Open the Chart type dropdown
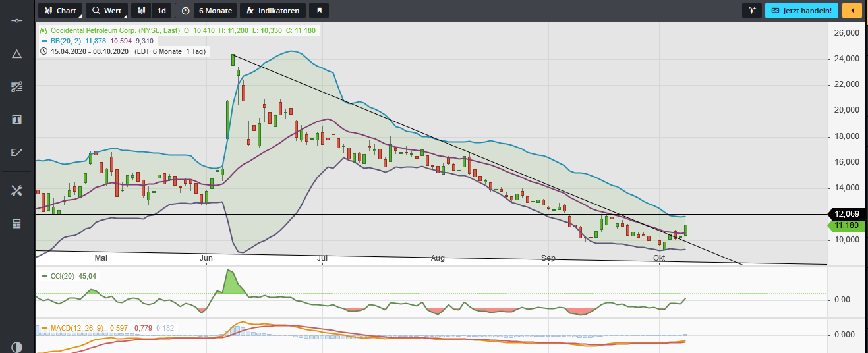868x353 pixels. [60, 11]
